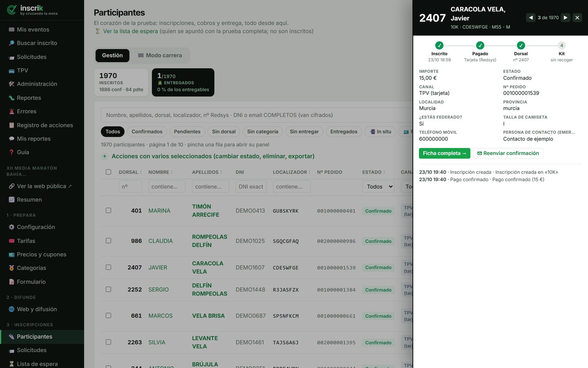Sort by the ESTADO column header
Viewport: 588px width, 368px height.
pos(374,172)
